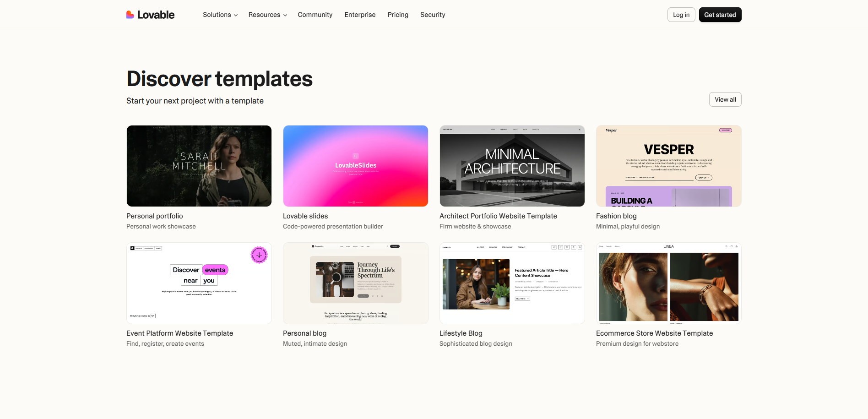Click the 'Firm website & showcase' description
Screen dimensions: 868x419
click(x=475, y=227)
